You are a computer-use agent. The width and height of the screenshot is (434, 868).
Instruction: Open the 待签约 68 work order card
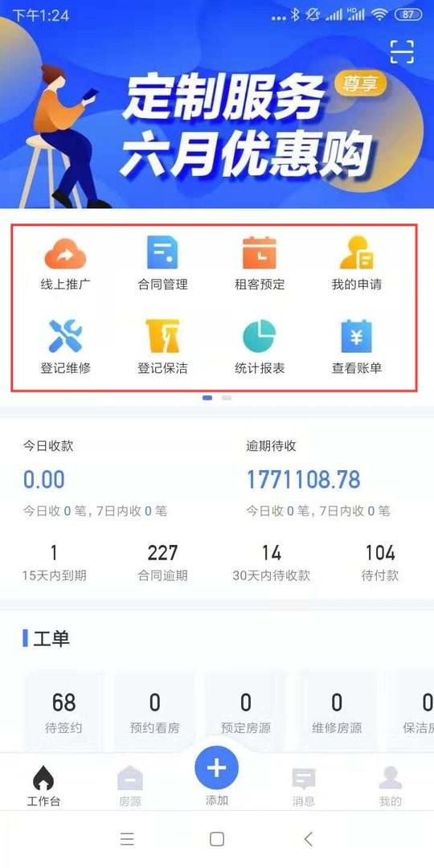pos(63,711)
